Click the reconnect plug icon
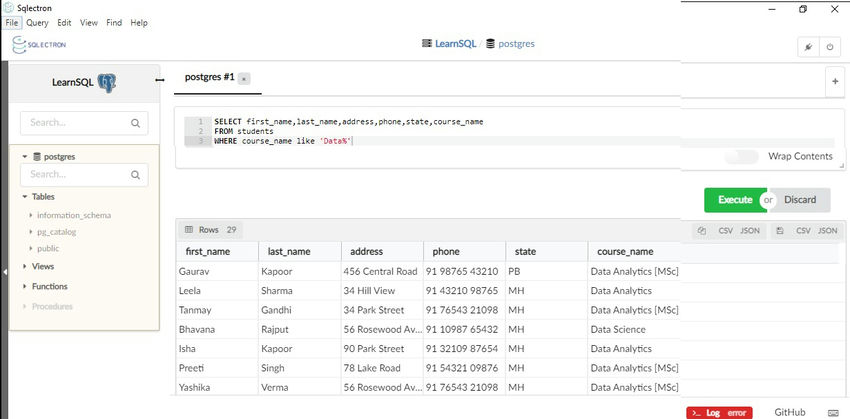 808,47
